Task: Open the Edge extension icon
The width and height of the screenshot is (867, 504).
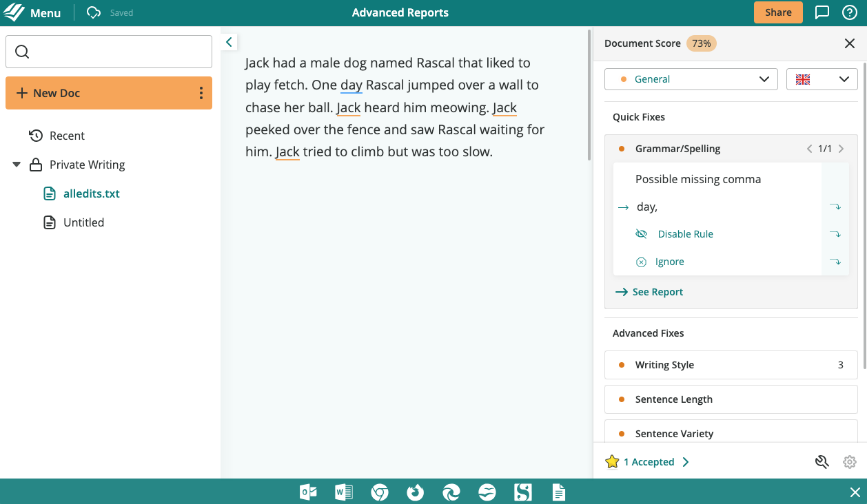Action: (451, 492)
